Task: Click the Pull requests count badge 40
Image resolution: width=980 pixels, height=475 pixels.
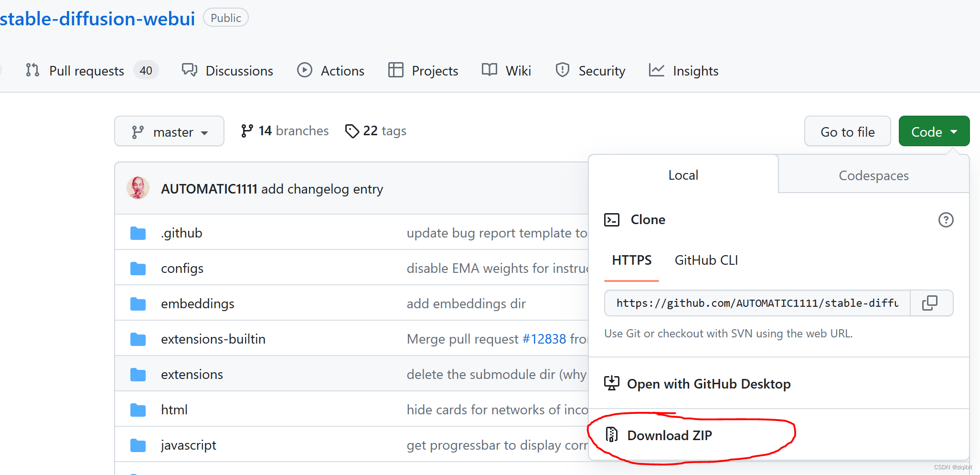Action: 146,71
